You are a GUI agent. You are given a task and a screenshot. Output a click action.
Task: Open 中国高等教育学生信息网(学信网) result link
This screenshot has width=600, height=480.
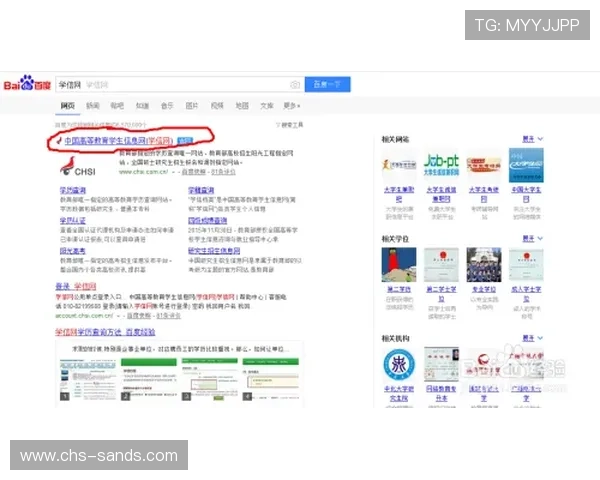(x=119, y=141)
